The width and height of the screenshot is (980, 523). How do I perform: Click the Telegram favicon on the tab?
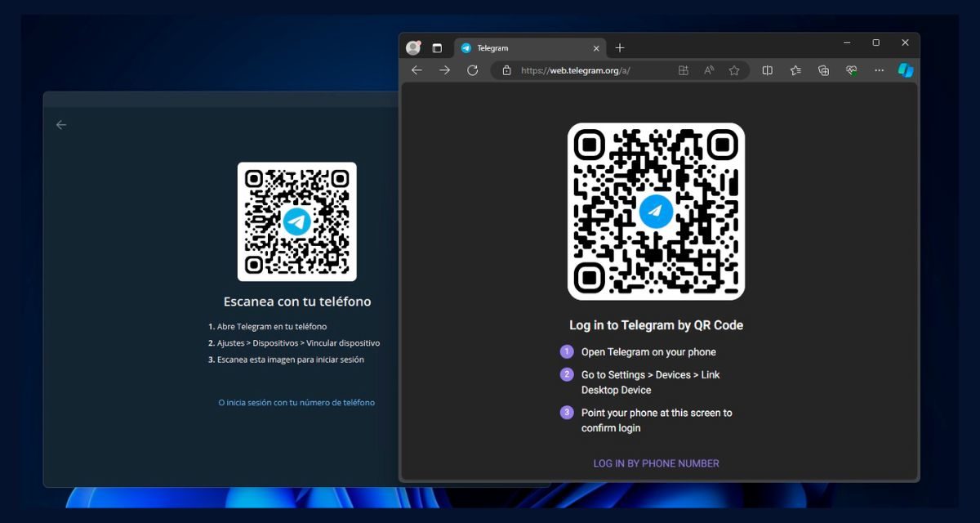click(x=467, y=47)
